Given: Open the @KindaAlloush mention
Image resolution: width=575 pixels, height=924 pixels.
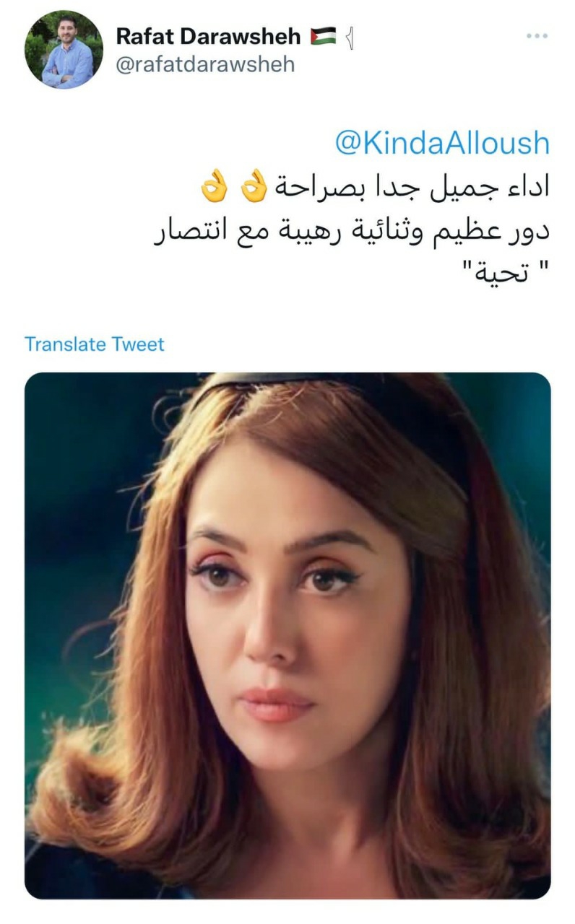Looking at the screenshot, I should coord(442,143).
